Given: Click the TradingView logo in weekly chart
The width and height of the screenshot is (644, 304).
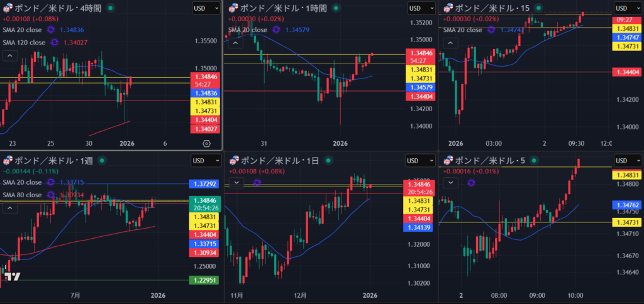Looking at the screenshot, I should (x=12, y=276).
